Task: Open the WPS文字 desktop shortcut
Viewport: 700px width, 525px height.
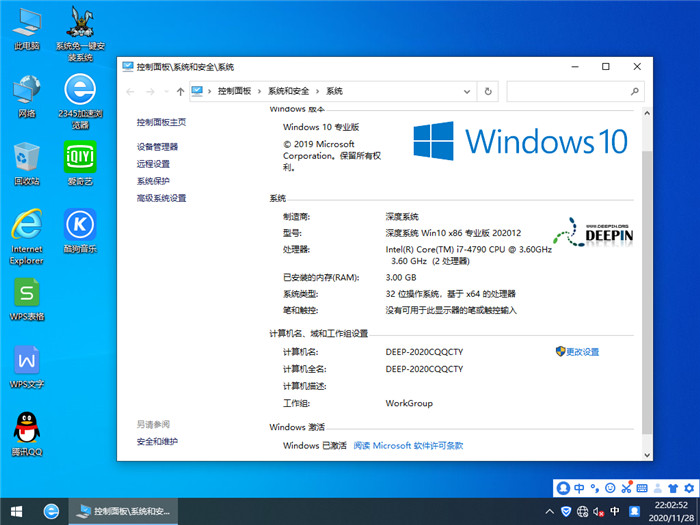Action: point(27,367)
